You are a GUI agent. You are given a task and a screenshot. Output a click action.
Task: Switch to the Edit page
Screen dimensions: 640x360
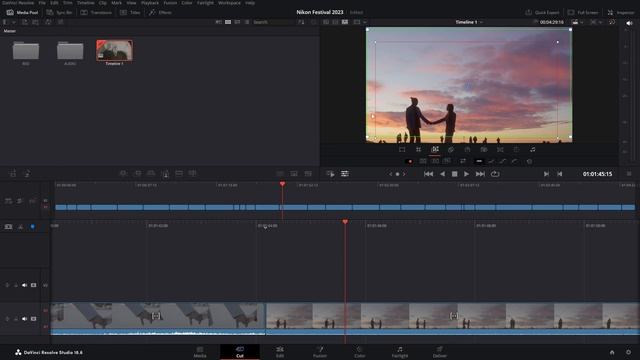[280, 352]
